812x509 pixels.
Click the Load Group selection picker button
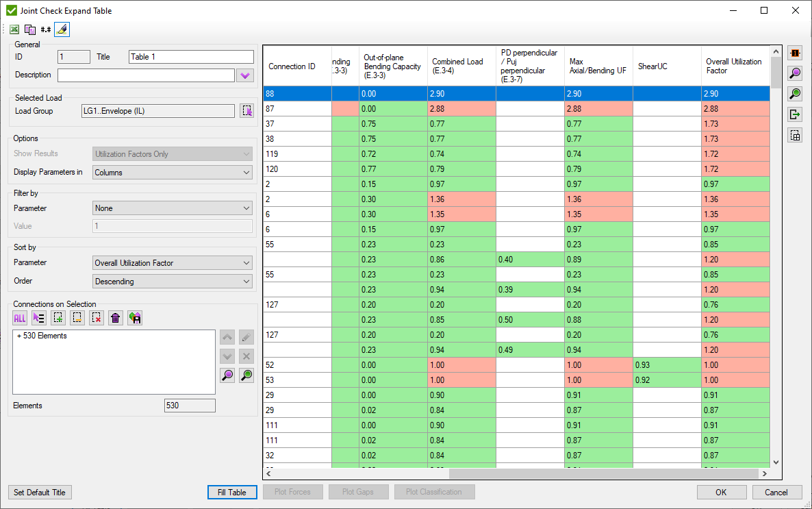pyautogui.click(x=246, y=111)
